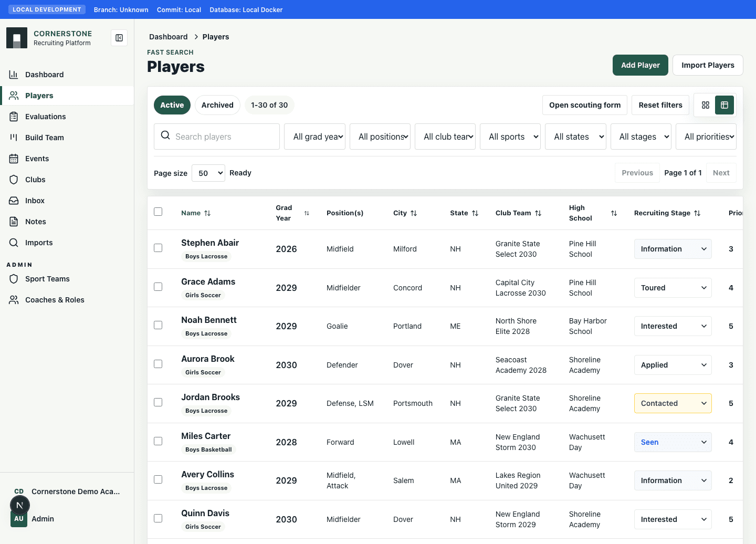Click the Coaches & Roles people icon
756x544 pixels.
[14, 300]
